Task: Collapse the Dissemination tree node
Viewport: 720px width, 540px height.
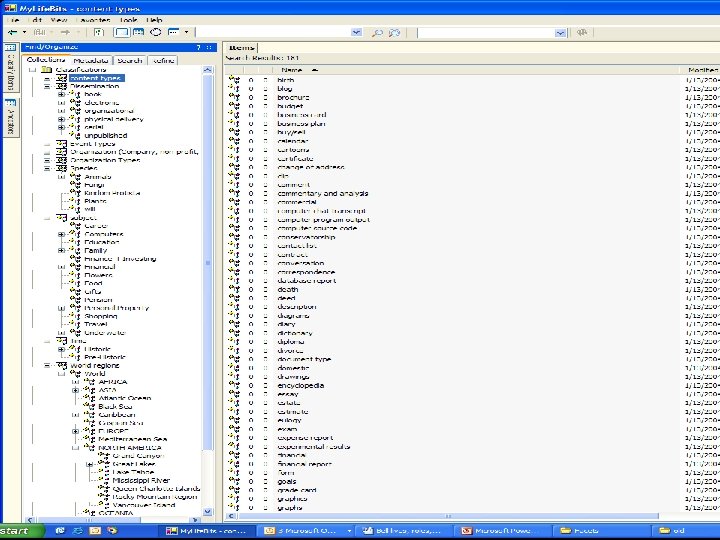Action: point(47,86)
